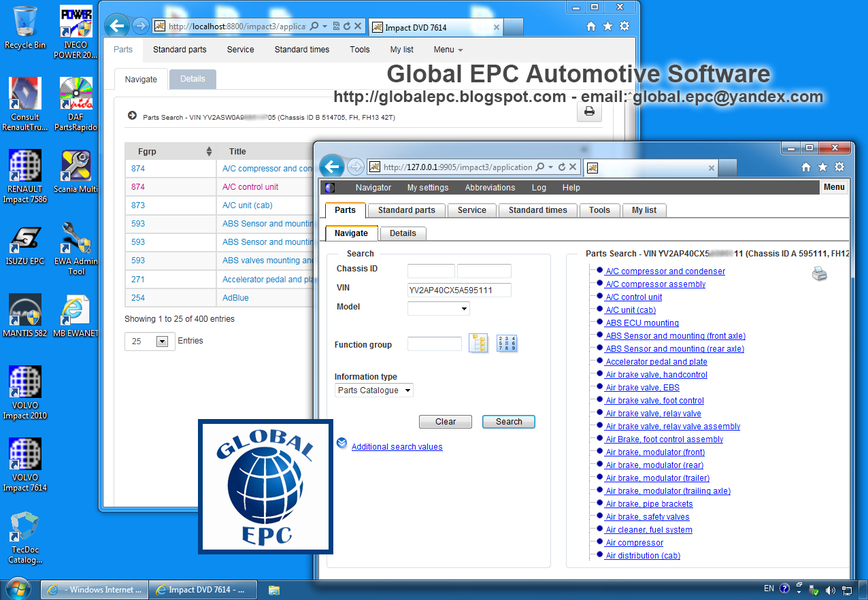The image size is (868, 600).
Task: Open Air compressor link
Action: tap(634, 543)
